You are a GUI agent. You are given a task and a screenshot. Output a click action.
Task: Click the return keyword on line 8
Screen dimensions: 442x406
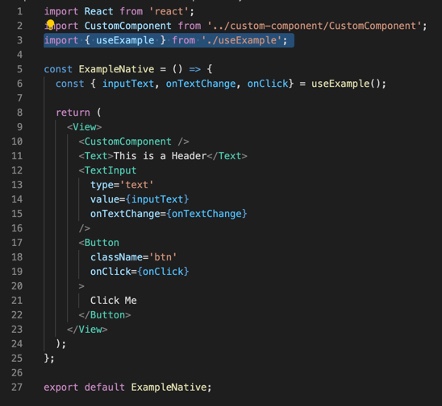(x=73, y=113)
